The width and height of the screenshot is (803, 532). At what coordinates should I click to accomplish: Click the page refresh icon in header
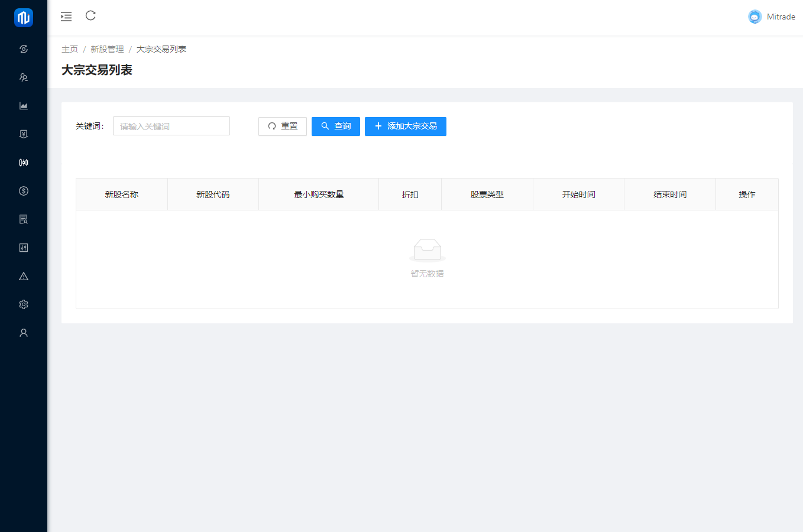pyautogui.click(x=90, y=16)
